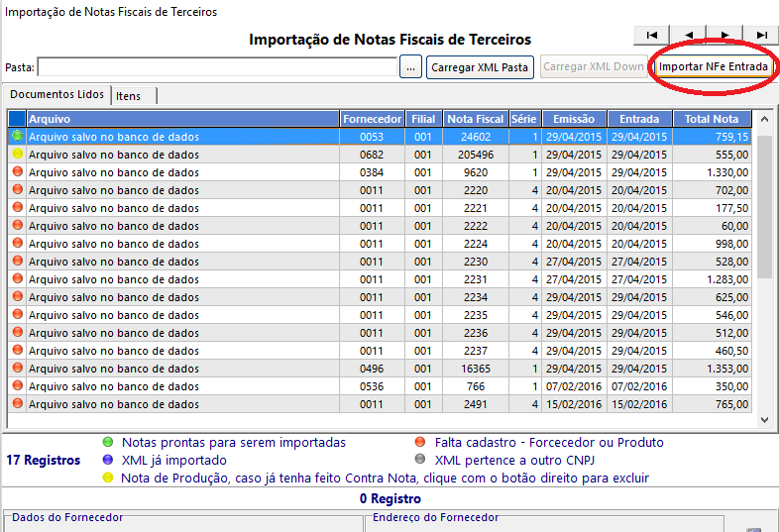
Task: Click the red status dot of note 2491
Action: tap(18, 403)
